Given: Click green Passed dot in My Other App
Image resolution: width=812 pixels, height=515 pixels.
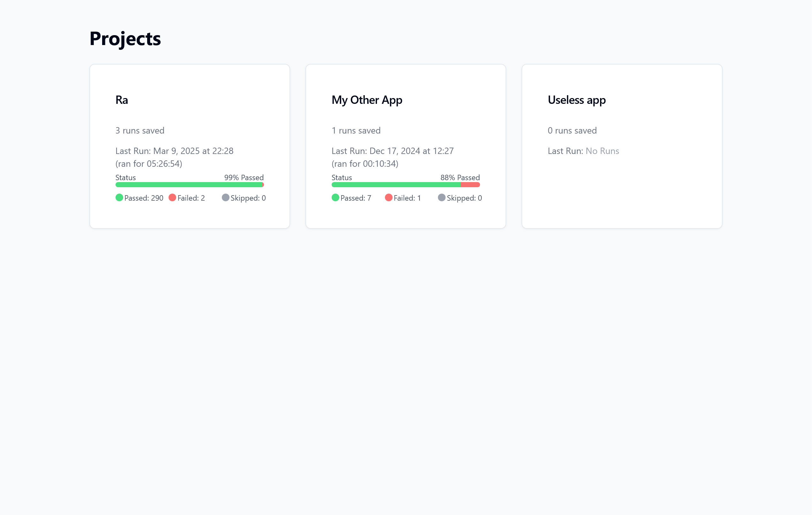Looking at the screenshot, I should [x=335, y=198].
